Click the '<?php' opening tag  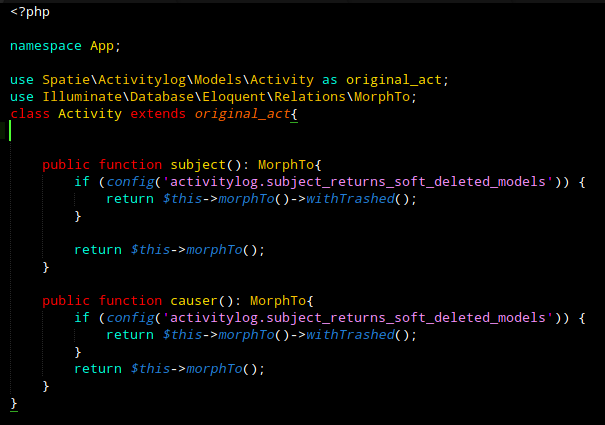(x=30, y=12)
